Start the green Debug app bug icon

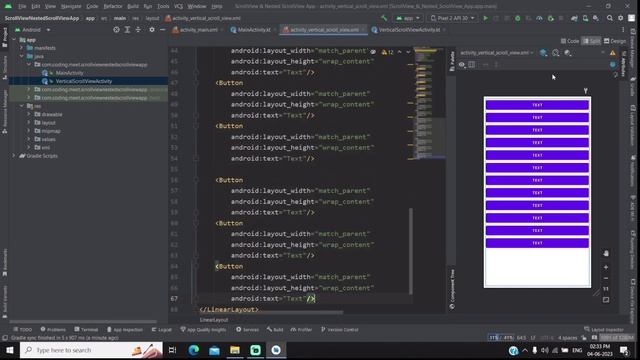coord(518,18)
